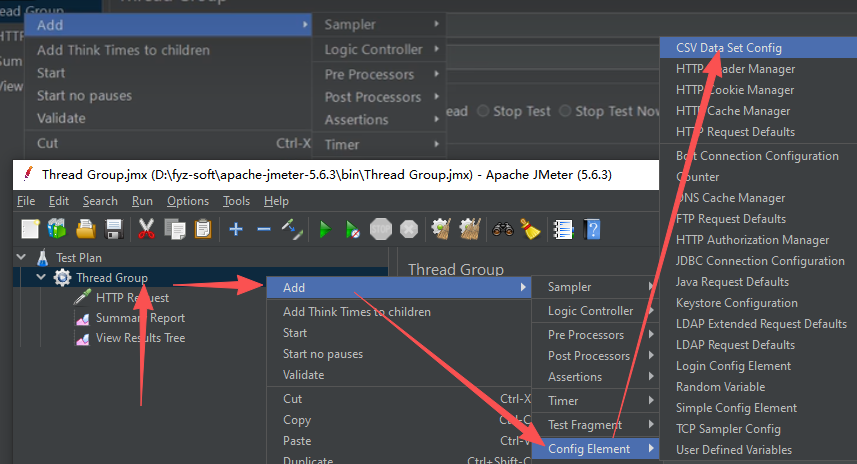
Task: Expand Pre Processors submenu arrow in front window
Action: tap(650, 334)
